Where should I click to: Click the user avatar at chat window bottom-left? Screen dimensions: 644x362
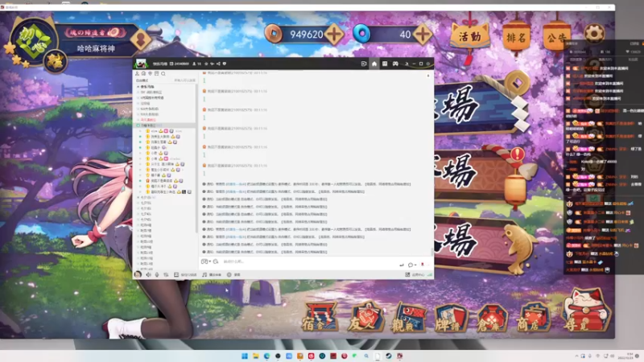pos(138,274)
